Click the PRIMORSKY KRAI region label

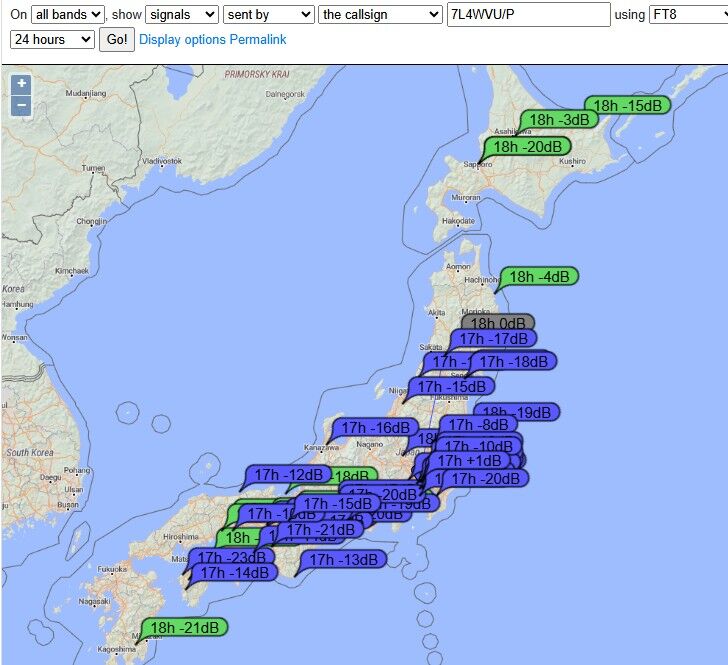pos(257,74)
